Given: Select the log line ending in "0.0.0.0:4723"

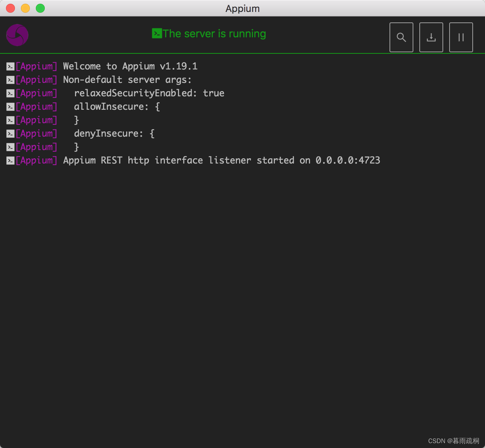Looking at the screenshot, I should (x=222, y=161).
